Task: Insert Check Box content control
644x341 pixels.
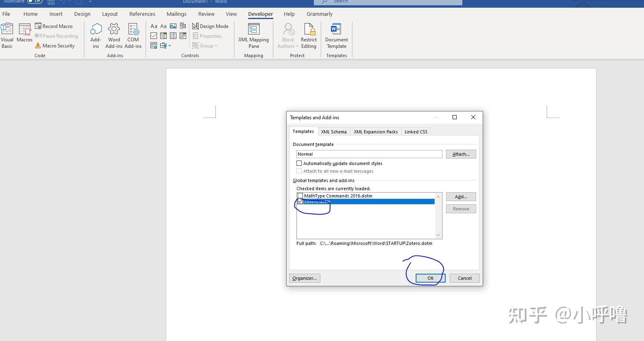Action: 154,36
